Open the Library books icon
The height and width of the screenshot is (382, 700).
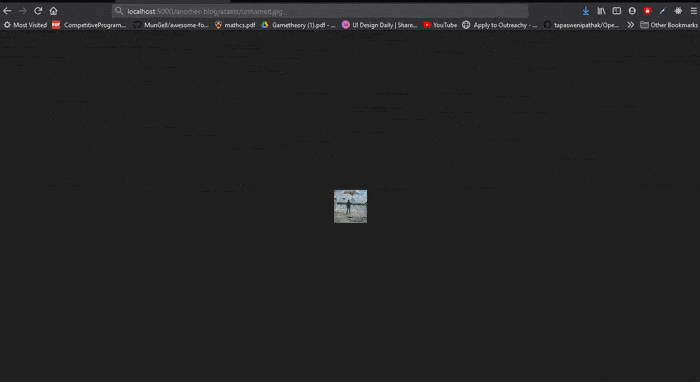pos(601,11)
